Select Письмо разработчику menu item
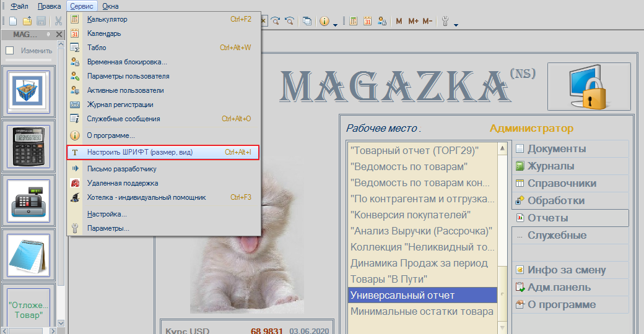The width and height of the screenshot is (644, 334). 163,169
